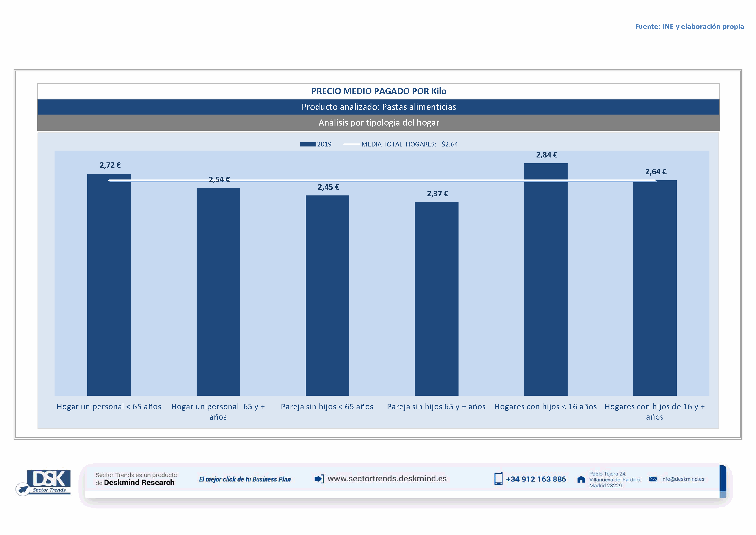Image resolution: width=756 pixels, height=535 pixels.
Task: Select the 2,84 € bar for Hogares con hijos
Action: 545,280
